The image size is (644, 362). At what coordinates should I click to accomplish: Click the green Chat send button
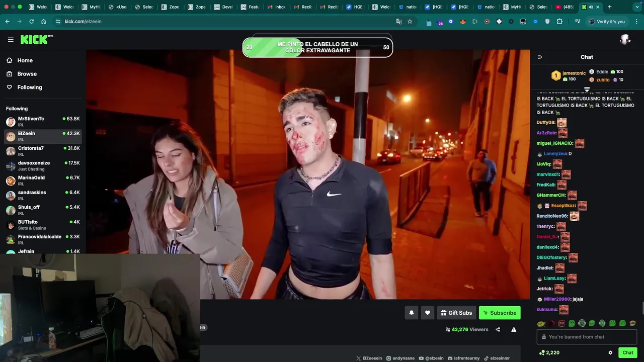[627, 353]
